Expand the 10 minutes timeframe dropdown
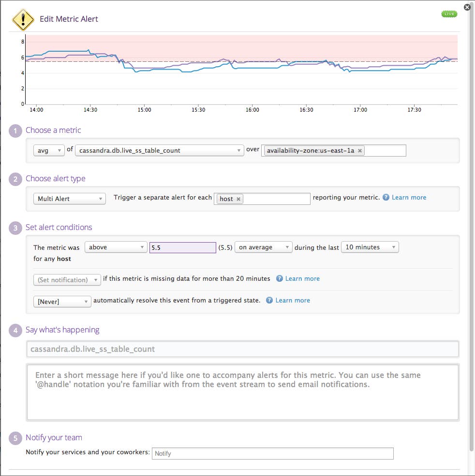The image size is (475, 476). 370,247
